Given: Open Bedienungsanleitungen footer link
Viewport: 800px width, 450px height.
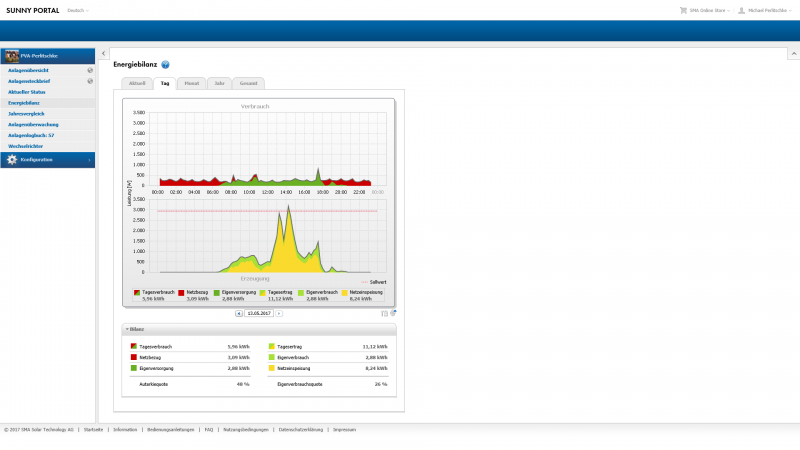Looking at the screenshot, I should point(171,430).
